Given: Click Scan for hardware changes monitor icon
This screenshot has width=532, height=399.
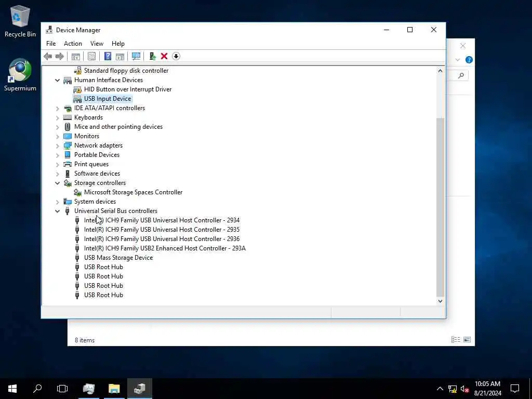Looking at the screenshot, I should click(136, 56).
